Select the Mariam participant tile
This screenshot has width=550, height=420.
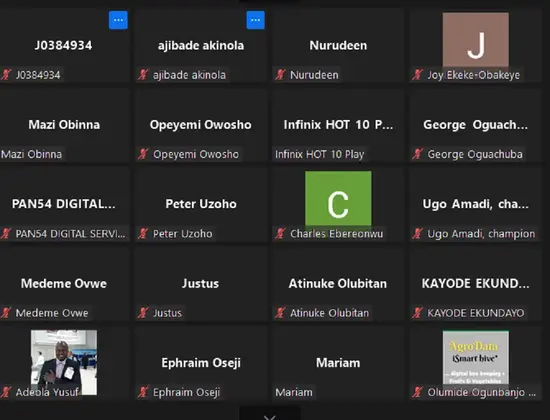[338, 363]
